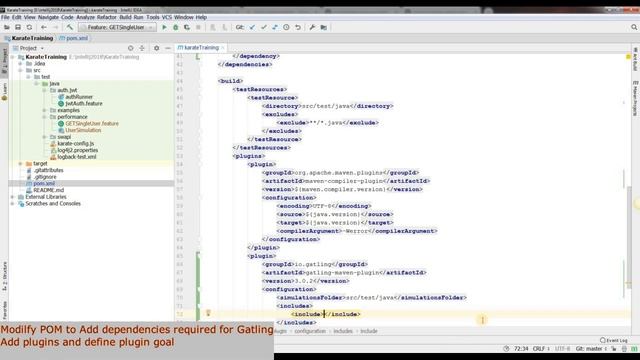Select the karateTraining editor tab
The image size is (640, 360).
pyautogui.click(x=201, y=48)
